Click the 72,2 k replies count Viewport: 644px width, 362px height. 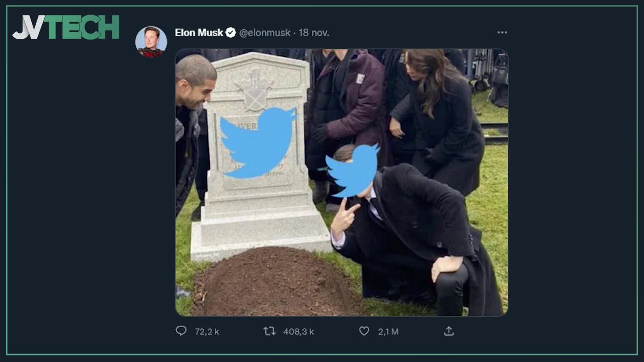click(207, 331)
